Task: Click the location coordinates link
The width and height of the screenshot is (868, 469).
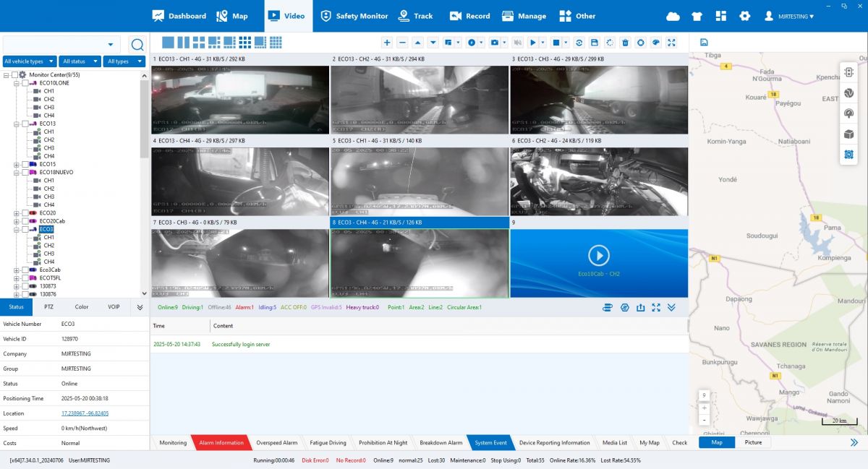Action: [x=85, y=413]
